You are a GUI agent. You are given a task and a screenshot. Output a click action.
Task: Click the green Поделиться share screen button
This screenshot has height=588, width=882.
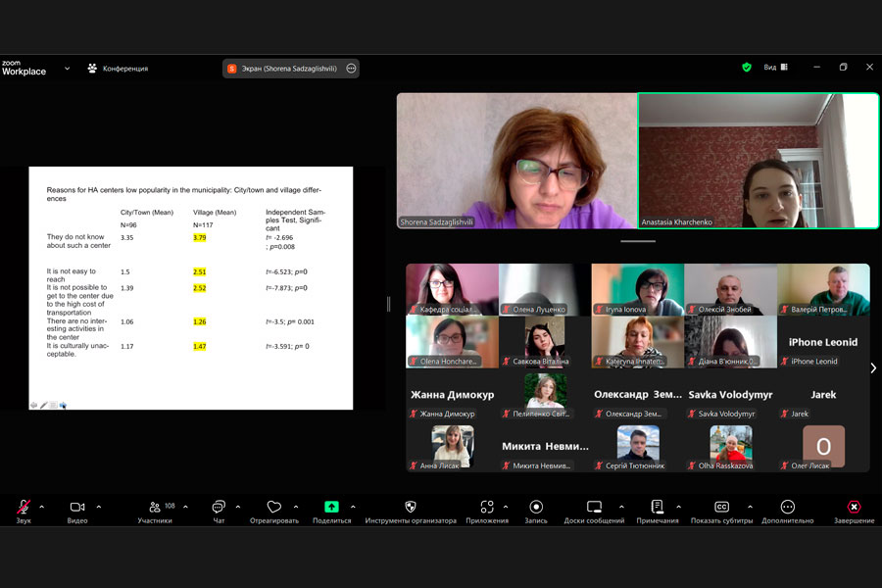pos(332,507)
